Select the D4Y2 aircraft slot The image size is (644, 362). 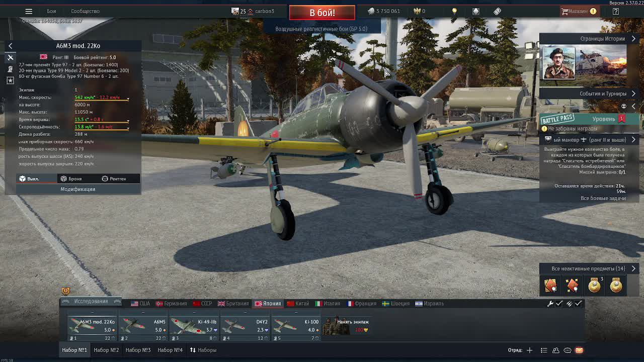point(245,326)
